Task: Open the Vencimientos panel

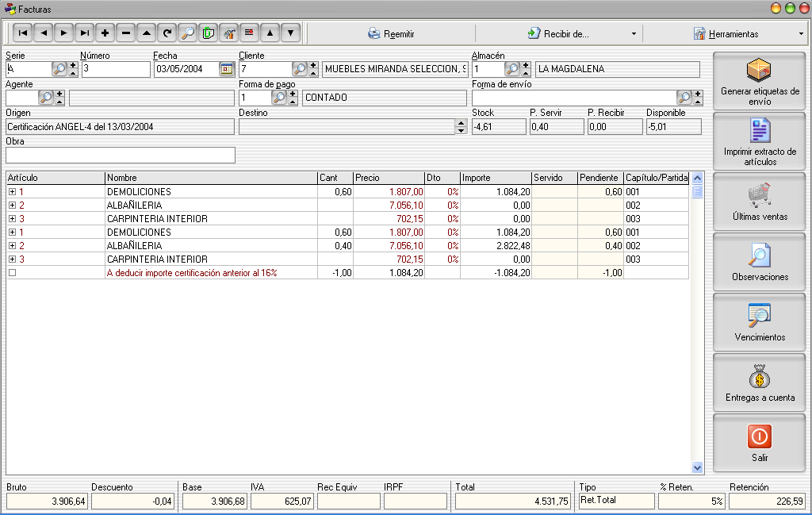Action: tap(759, 323)
